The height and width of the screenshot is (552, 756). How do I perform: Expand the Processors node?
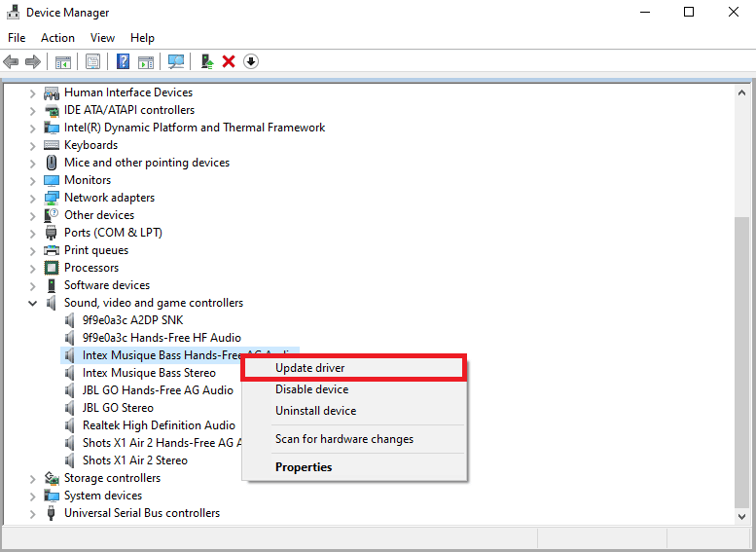click(x=33, y=269)
